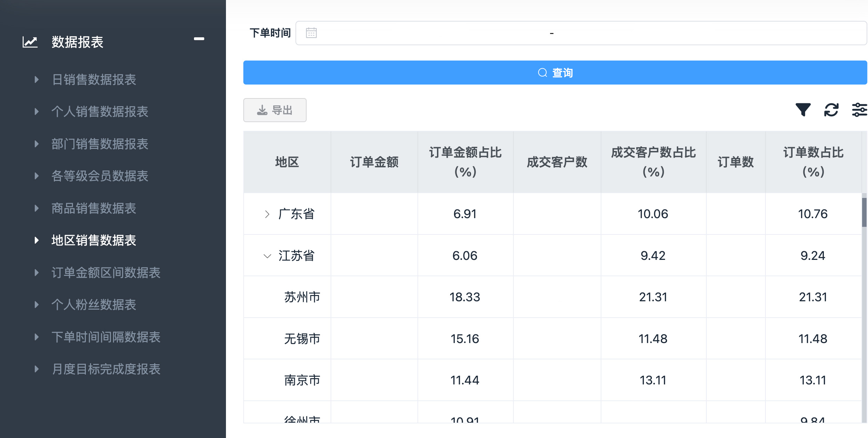
Task: Select 各等级会员数据表 in sidebar
Action: (100, 176)
